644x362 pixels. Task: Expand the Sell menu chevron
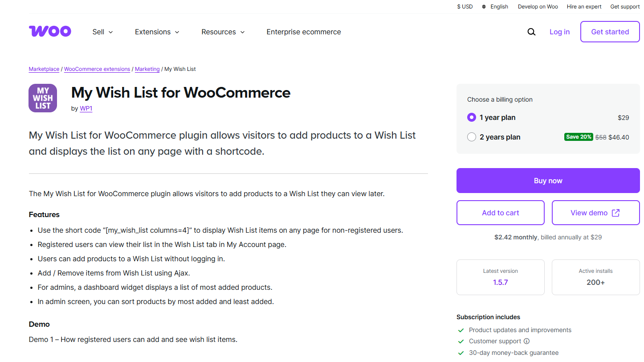(x=111, y=32)
